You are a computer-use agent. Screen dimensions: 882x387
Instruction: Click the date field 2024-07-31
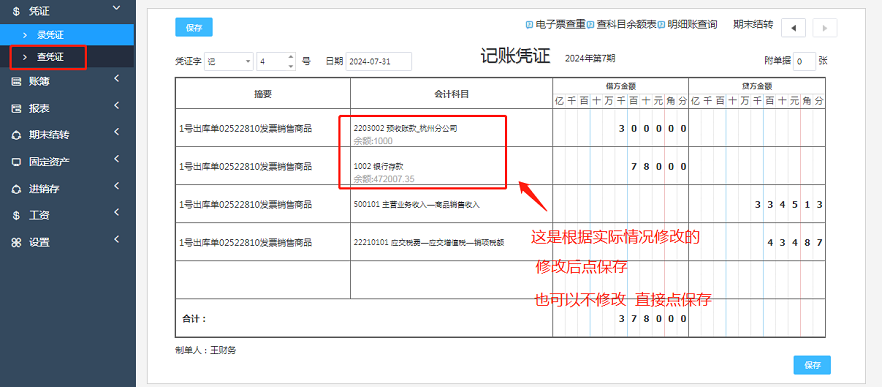pos(379,62)
